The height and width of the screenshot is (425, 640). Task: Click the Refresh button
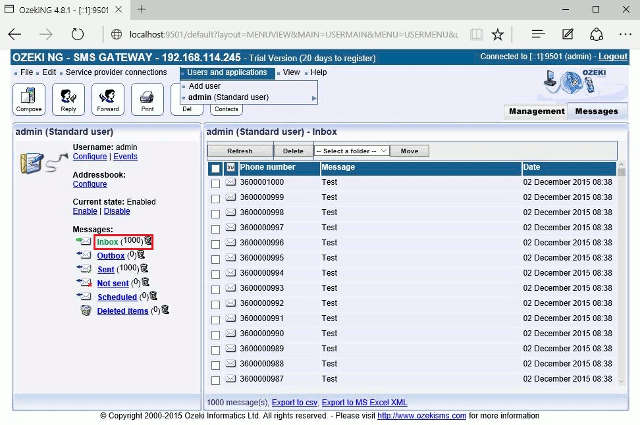(240, 151)
